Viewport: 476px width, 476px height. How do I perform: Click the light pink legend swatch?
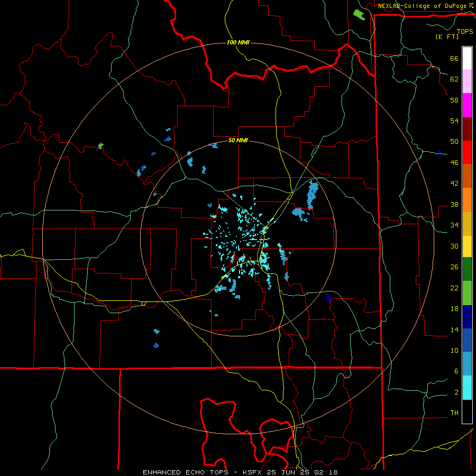(467, 81)
